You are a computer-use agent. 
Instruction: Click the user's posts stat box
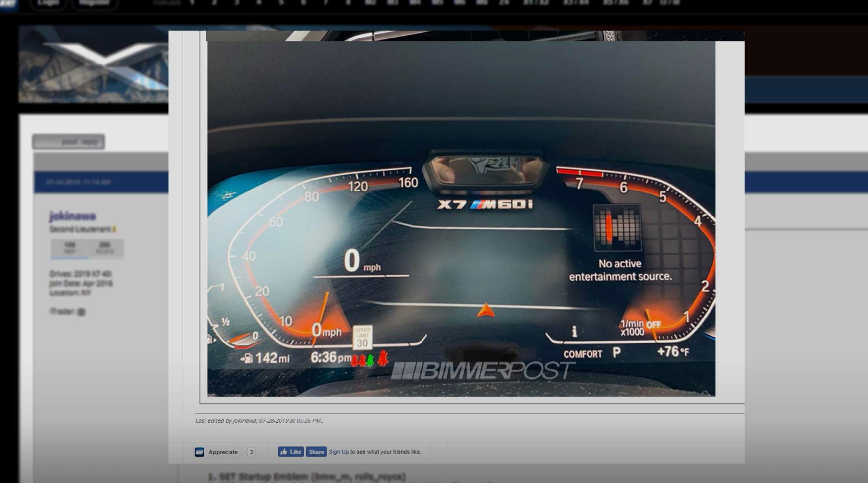click(x=105, y=247)
